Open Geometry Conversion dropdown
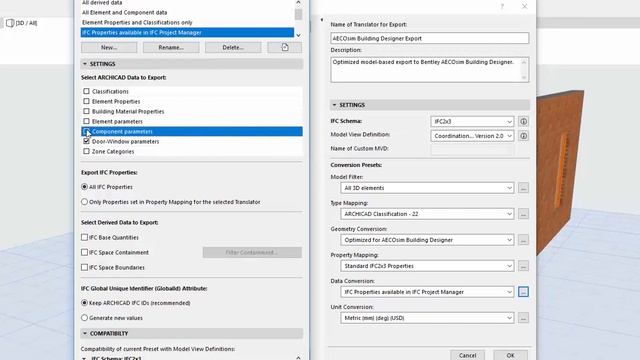 (x=427, y=240)
